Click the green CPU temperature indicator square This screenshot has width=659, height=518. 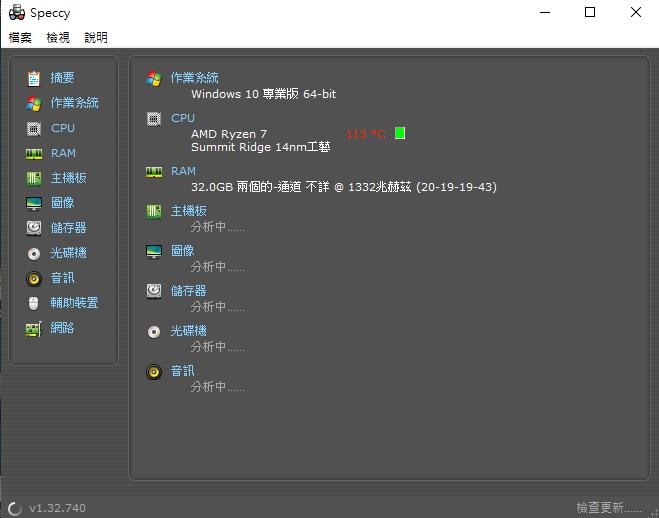tap(400, 133)
